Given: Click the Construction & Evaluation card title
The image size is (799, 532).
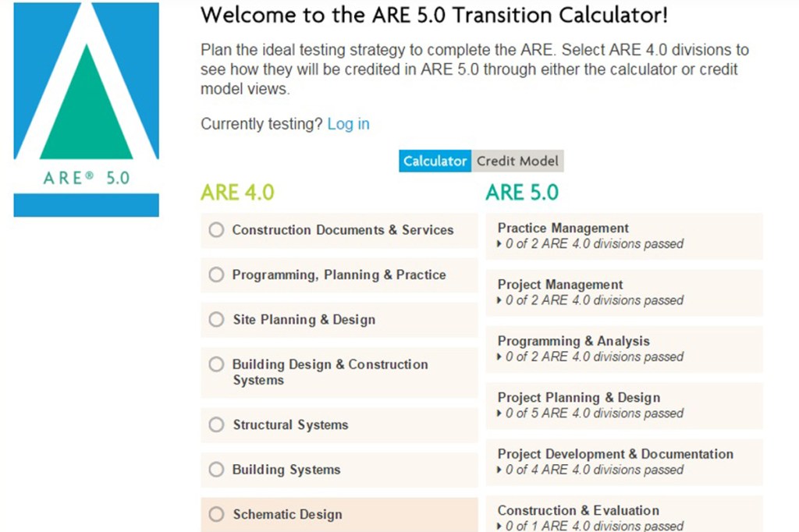Looking at the screenshot, I should point(578,510).
